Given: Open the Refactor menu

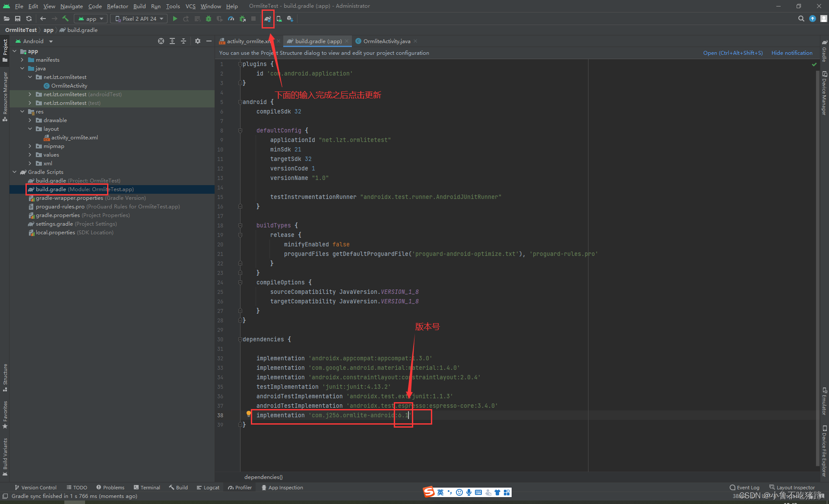Looking at the screenshot, I should (117, 6).
